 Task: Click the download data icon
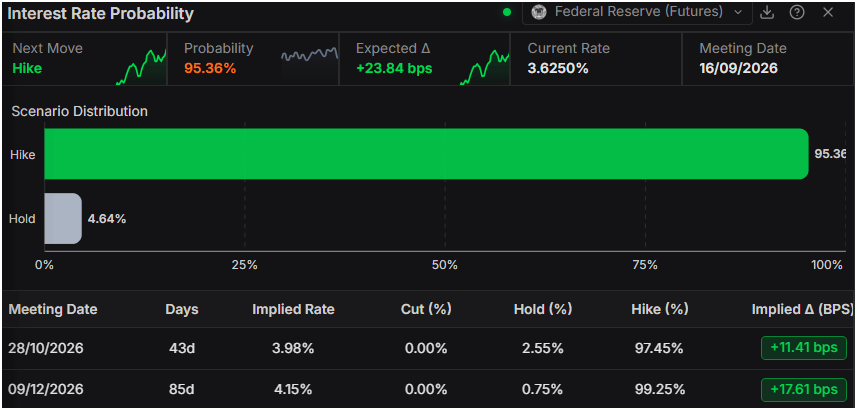(767, 13)
